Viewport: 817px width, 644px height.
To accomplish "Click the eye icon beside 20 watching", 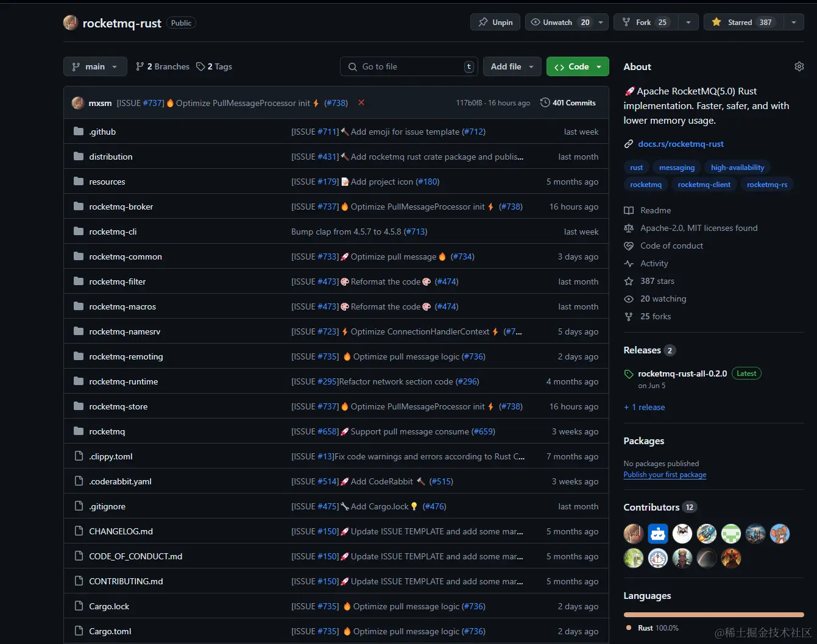I will point(629,299).
